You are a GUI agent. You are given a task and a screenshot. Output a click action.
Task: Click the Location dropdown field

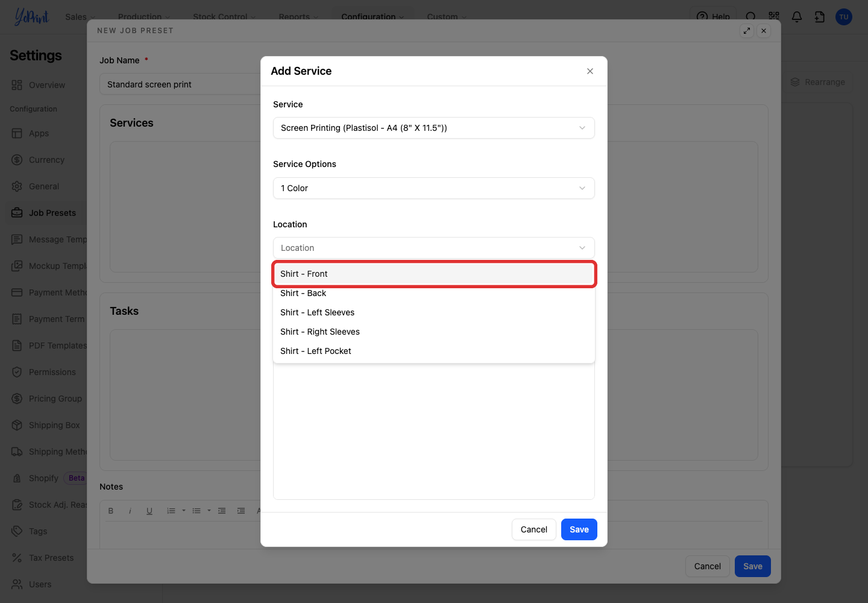point(434,248)
